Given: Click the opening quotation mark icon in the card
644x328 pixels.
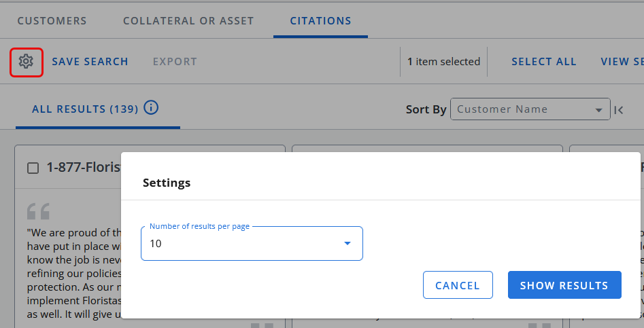Looking at the screenshot, I should pyautogui.click(x=38, y=211).
